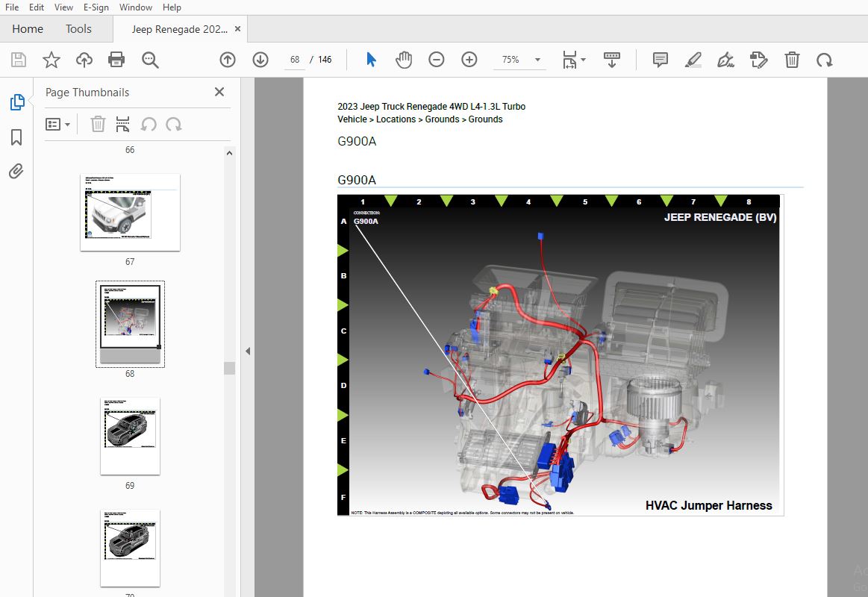The width and height of the screenshot is (868, 597).
Task: Open the File menu
Action: (12, 7)
